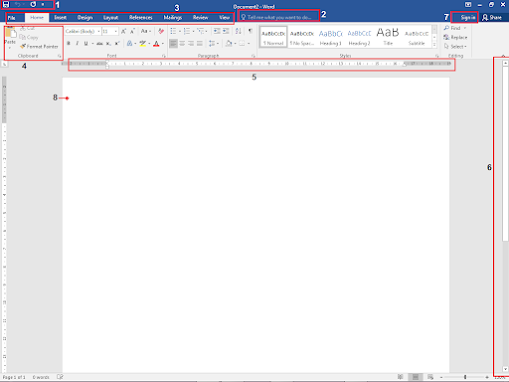Toggle Underline formatting
This screenshot has width=509, height=382.
click(86, 43)
